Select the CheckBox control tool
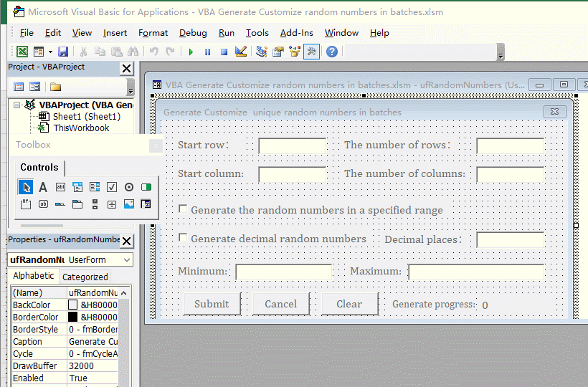The width and height of the screenshot is (588, 387). pos(112,187)
